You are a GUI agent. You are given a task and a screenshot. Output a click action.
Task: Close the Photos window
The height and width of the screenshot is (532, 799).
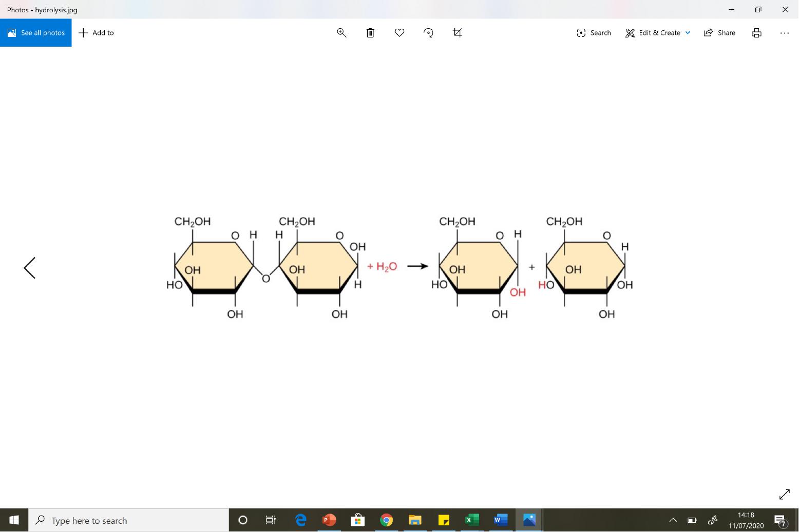click(785, 9)
